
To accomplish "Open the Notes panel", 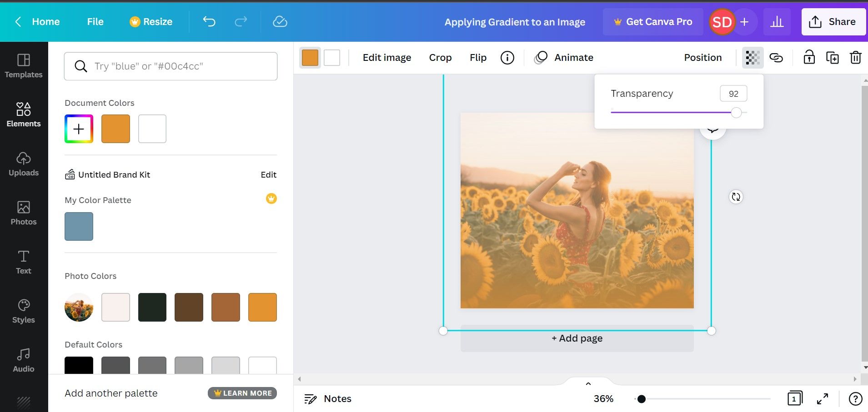I will click(328, 399).
